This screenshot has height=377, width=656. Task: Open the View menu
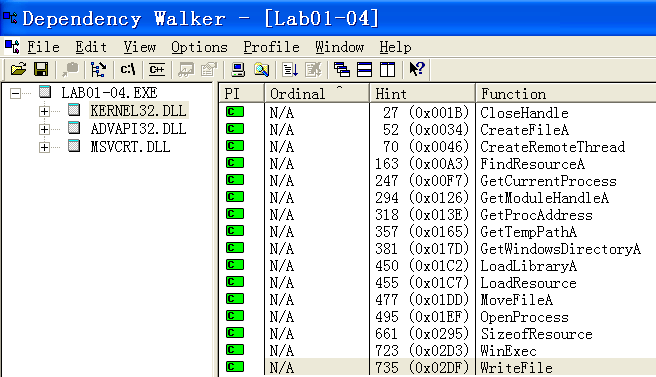tap(140, 47)
